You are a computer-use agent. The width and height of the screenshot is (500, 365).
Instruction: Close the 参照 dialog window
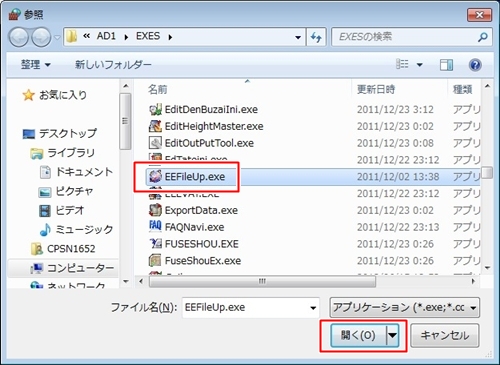coord(479,15)
